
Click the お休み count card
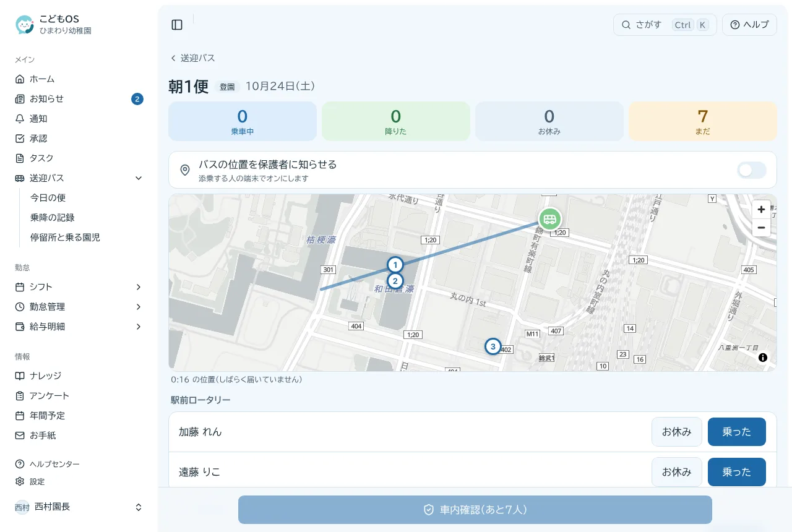click(549, 121)
